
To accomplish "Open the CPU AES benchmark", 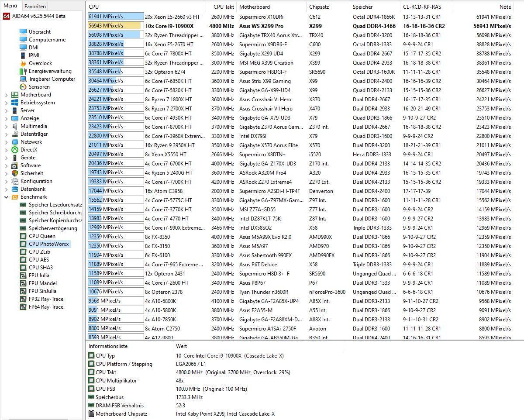I will [x=39, y=260].
